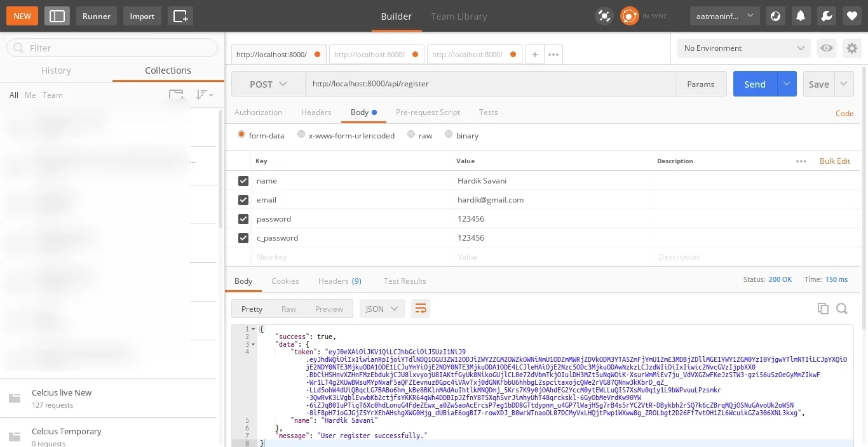Open the environment quick look eye icon
The height and width of the screenshot is (447, 868).
coord(826,48)
